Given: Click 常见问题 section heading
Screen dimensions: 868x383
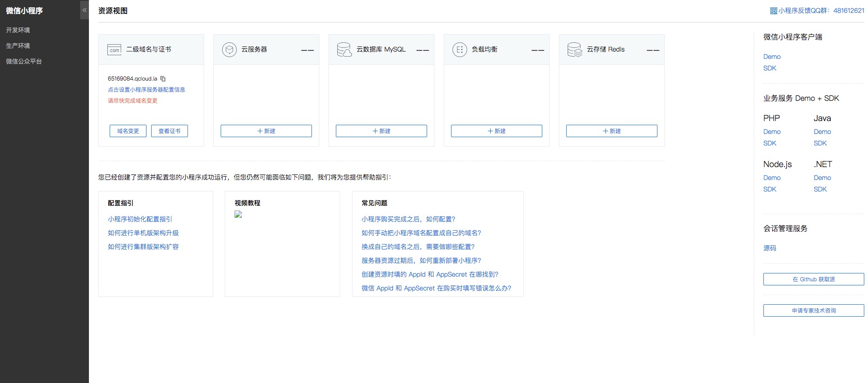Looking at the screenshot, I should tap(375, 203).
